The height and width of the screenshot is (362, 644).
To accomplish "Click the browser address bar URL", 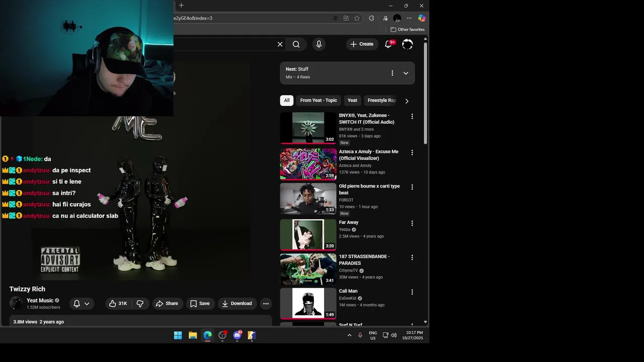I will coord(193,18).
